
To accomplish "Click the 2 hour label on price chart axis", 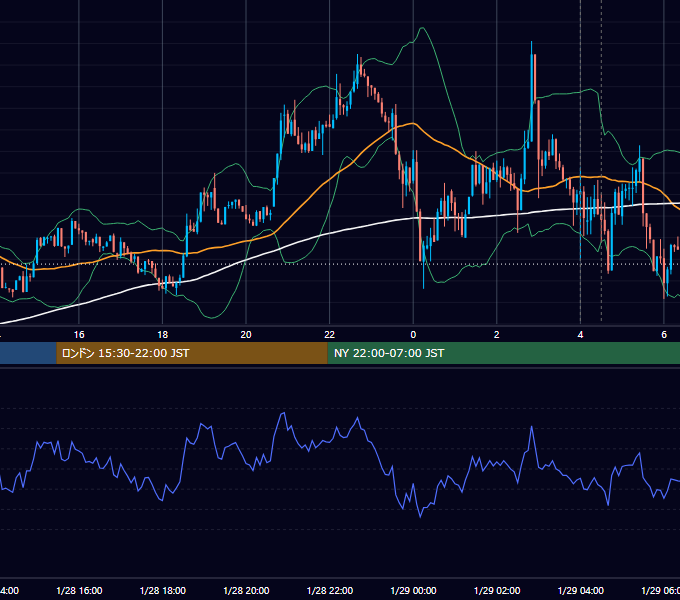I will (497, 335).
